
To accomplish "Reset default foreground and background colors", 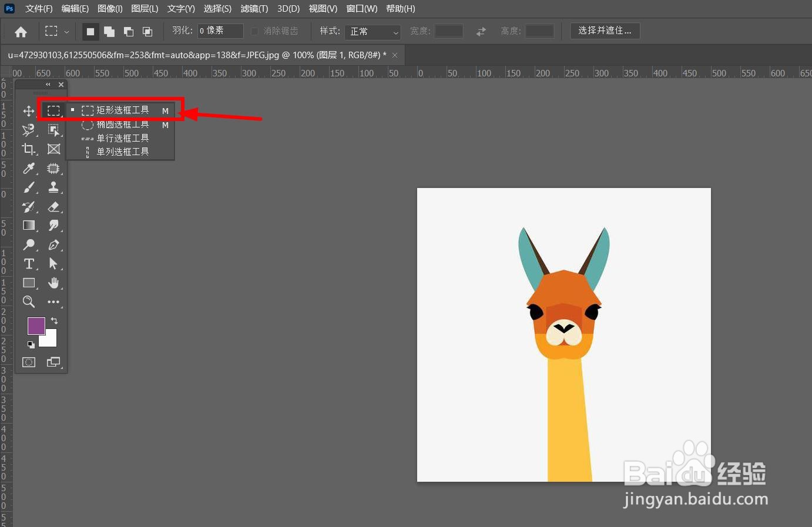I will pos(31,344).
